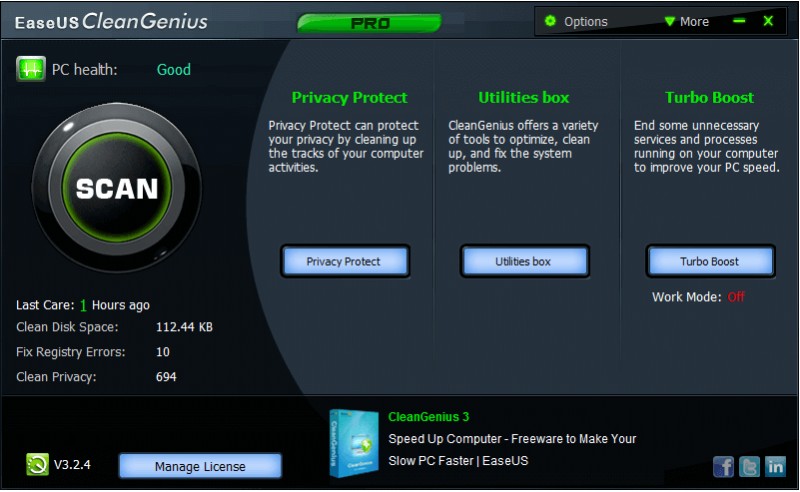This screenshot has width=800, height=492.
Task: Click the Speed Up Computer promo text
Action: [512, 449]
